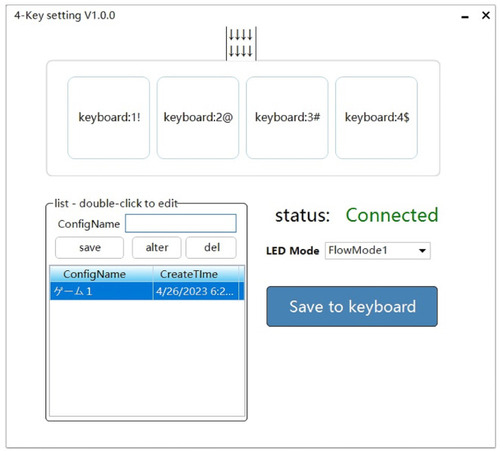Click the 4/26/2023 create time cell
Screen dimensions: 500x451
point(196,291)
